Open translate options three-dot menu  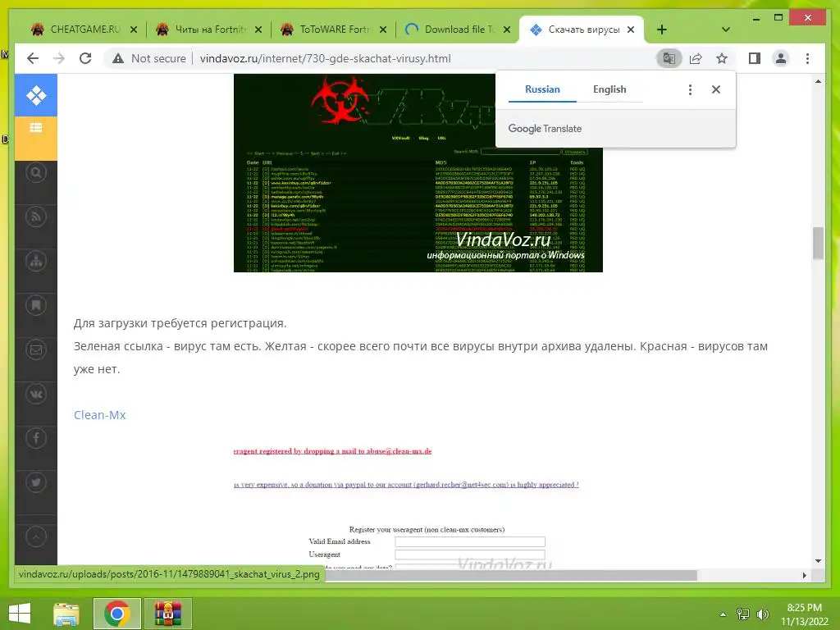pos(690,89)
